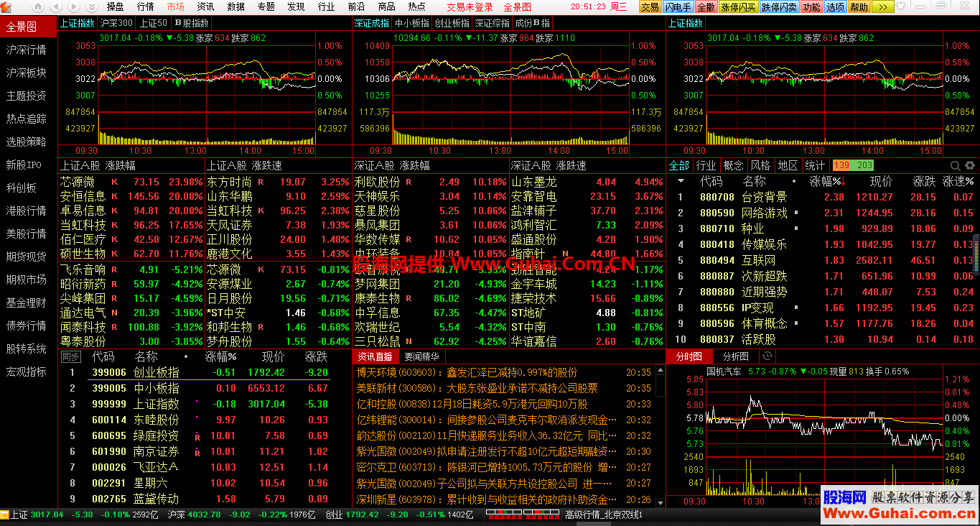Sort by 涨幅% in the bottom-left stock list
The image size is (980, 526).
220,356
